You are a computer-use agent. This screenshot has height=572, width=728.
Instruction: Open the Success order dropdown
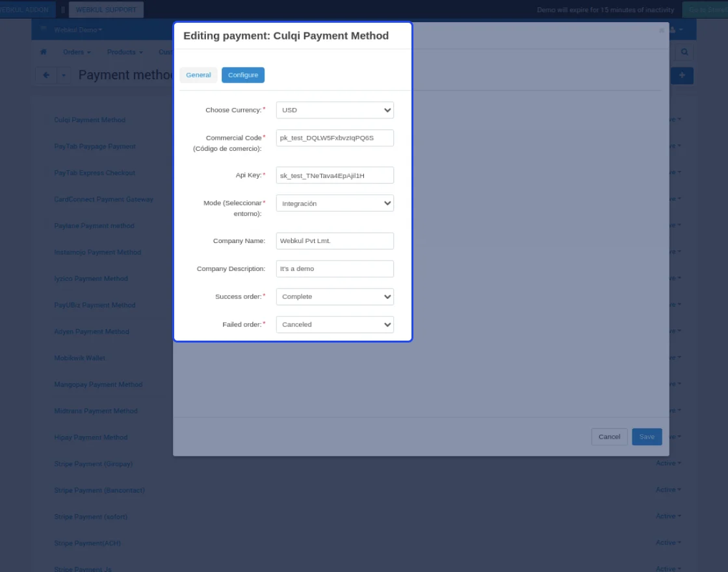coord(335,296)
